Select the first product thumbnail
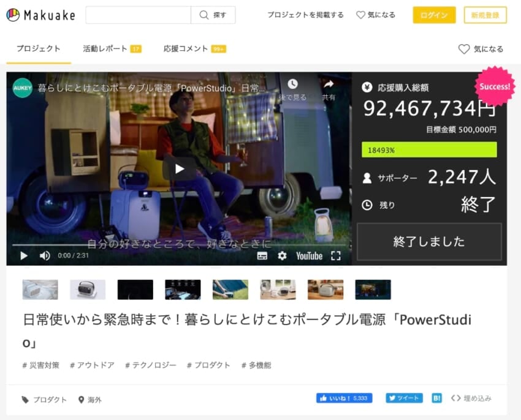 pyautogui.click(x=40, y=290)
